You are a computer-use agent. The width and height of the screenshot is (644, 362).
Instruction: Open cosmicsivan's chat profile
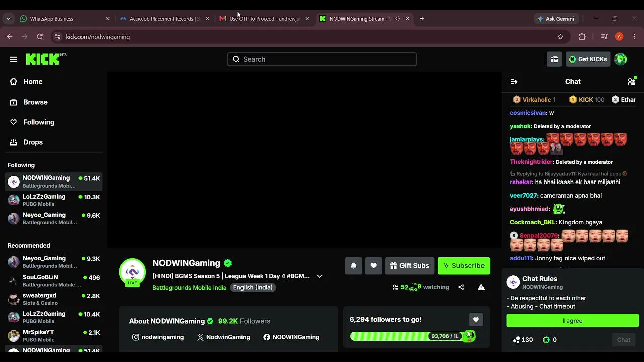coord(528,113)
